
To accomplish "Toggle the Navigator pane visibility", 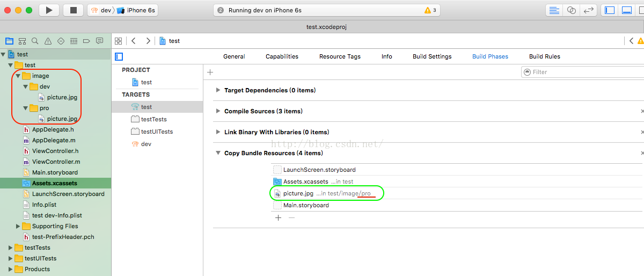I will 610,10.
